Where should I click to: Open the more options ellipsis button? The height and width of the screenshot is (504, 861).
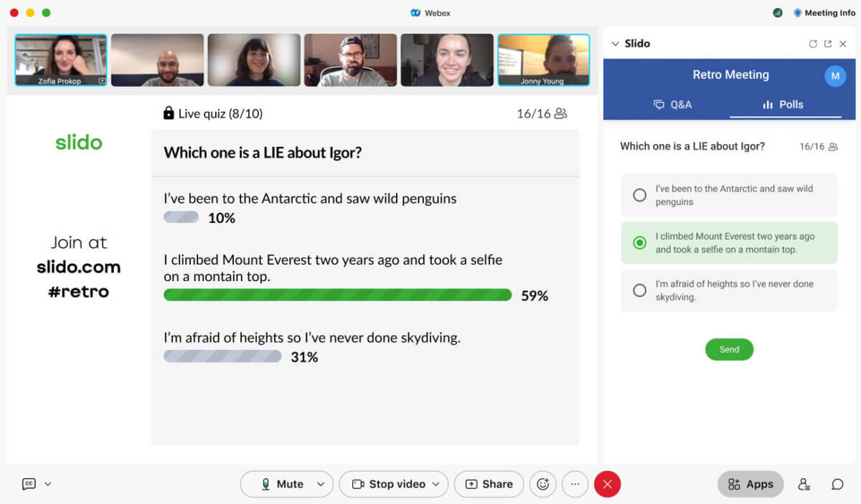(x=575, y=484)
